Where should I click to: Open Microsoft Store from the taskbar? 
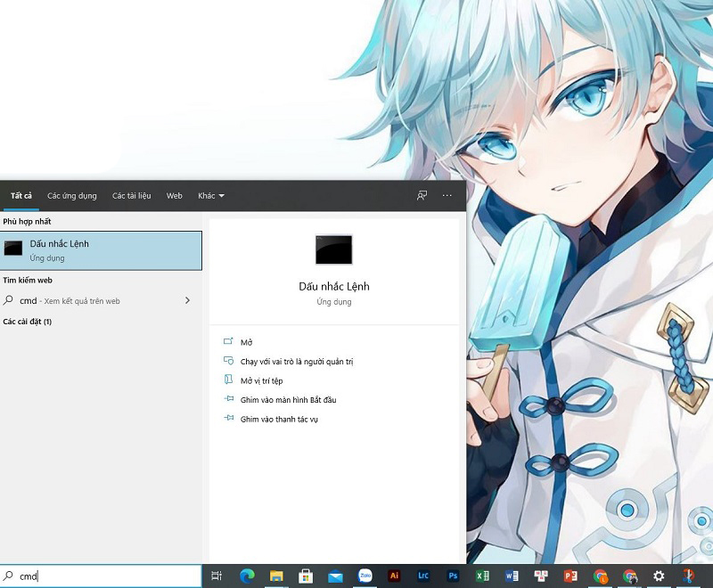click(x=306, y=576)
